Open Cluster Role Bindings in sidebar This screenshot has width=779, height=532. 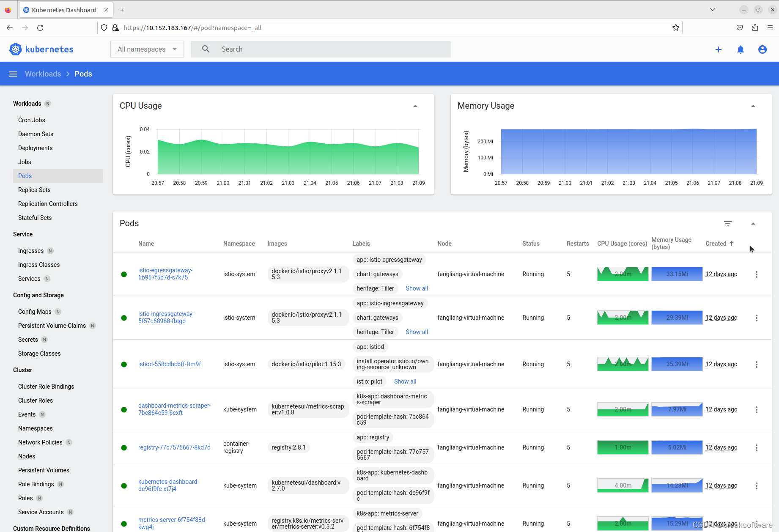[46, 387]
